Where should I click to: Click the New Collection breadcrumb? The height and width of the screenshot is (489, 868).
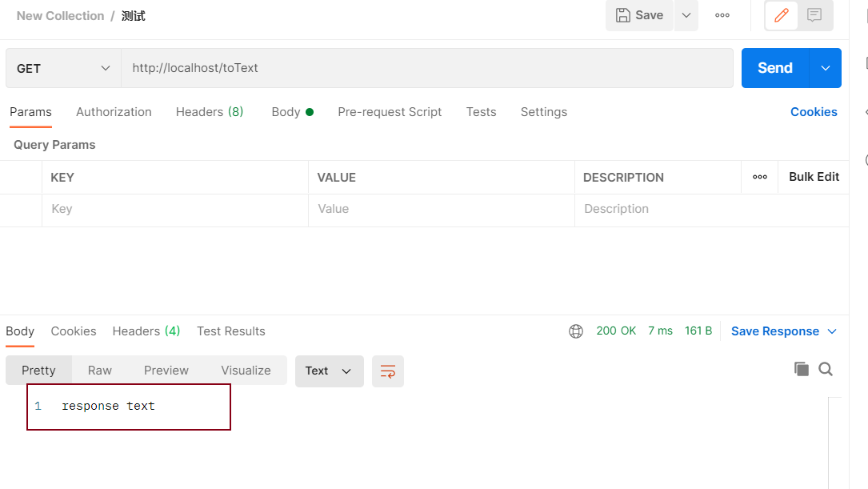click(x=60, y=16)
